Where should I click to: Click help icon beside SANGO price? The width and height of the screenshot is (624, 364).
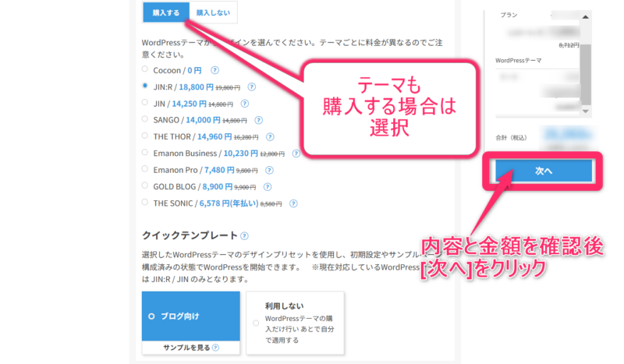259,120
